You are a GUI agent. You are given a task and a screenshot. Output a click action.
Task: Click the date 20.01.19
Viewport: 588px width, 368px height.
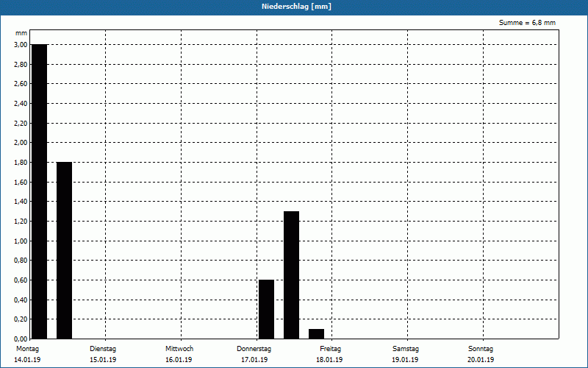(481, 360)
